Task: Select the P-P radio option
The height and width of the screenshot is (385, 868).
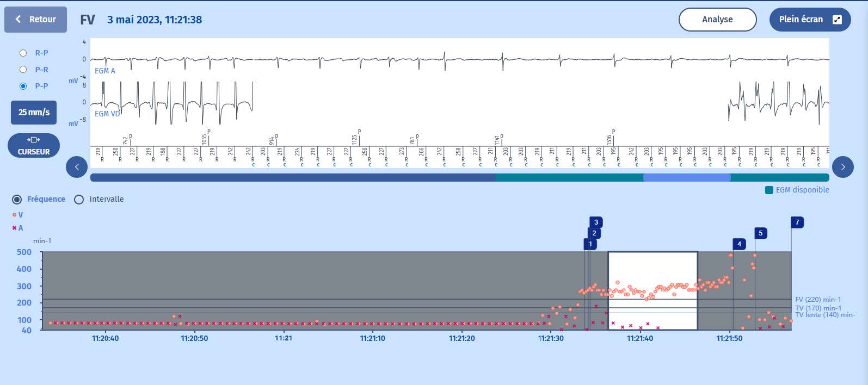Action: pos(23,86)
